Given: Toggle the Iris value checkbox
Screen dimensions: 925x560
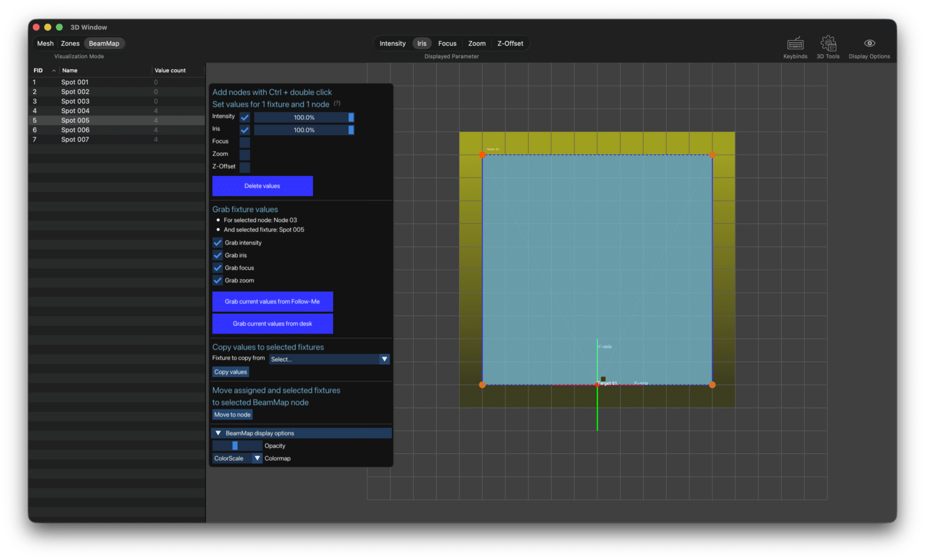Looking at the screenshot, I should point(244,130).
